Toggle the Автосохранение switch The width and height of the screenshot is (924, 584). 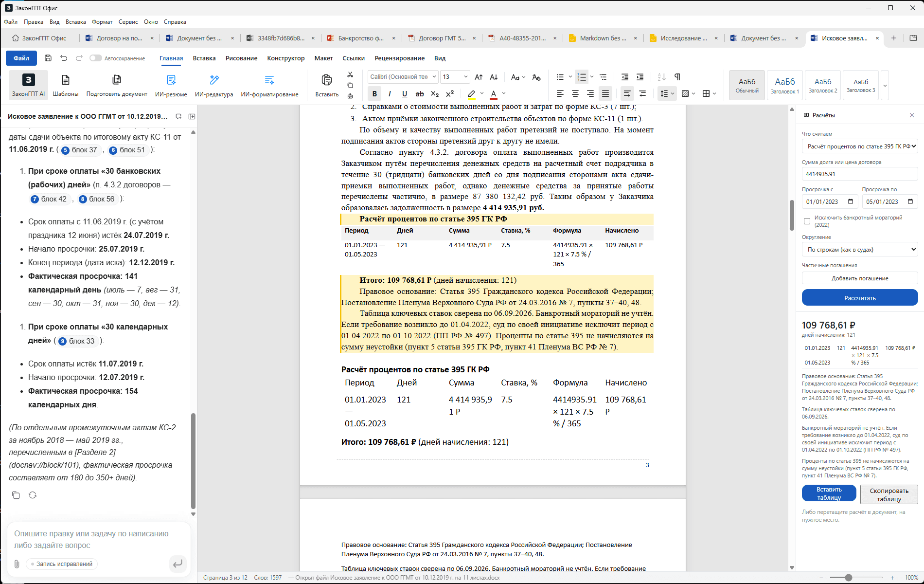coord(95,58)
